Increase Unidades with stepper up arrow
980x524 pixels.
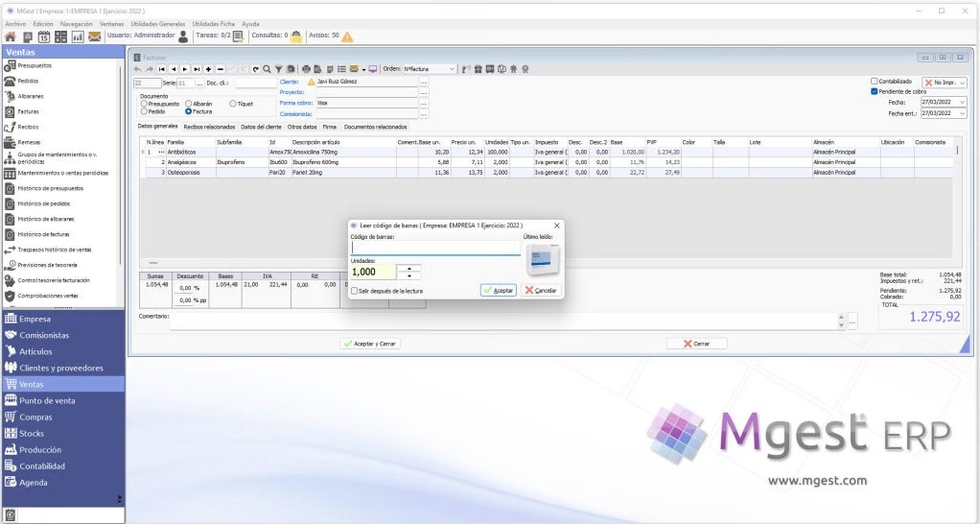[409, 269]
